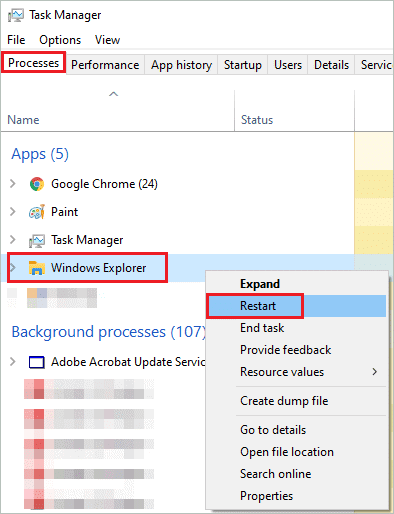Select the Paint row text

pos(64,212)
